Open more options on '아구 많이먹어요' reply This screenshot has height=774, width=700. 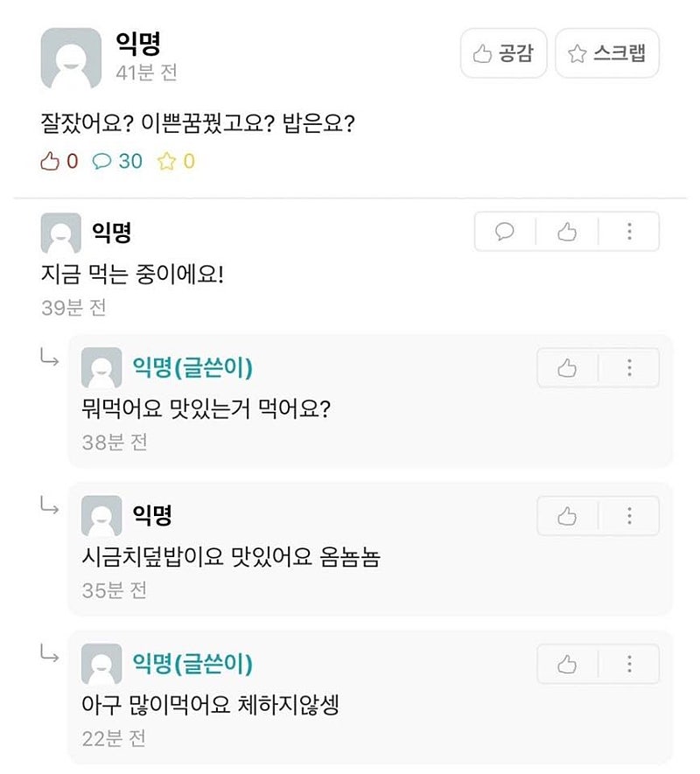coord(629,665)
